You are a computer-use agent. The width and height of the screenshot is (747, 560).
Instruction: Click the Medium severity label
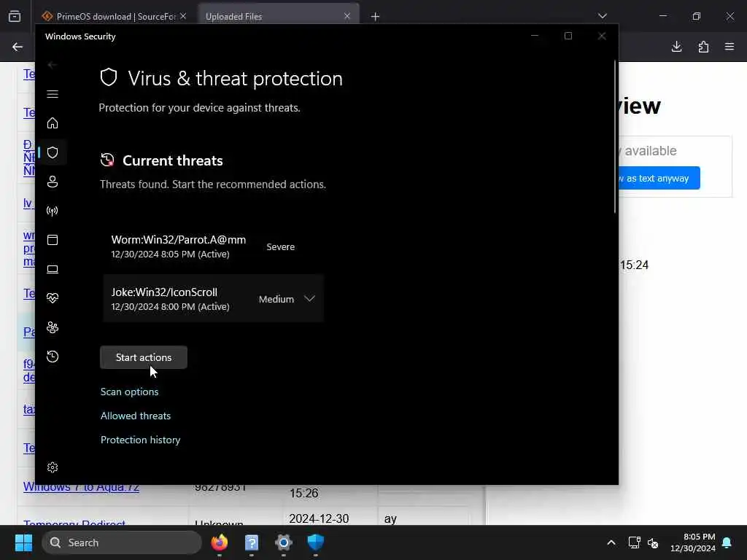pos(276,299)
